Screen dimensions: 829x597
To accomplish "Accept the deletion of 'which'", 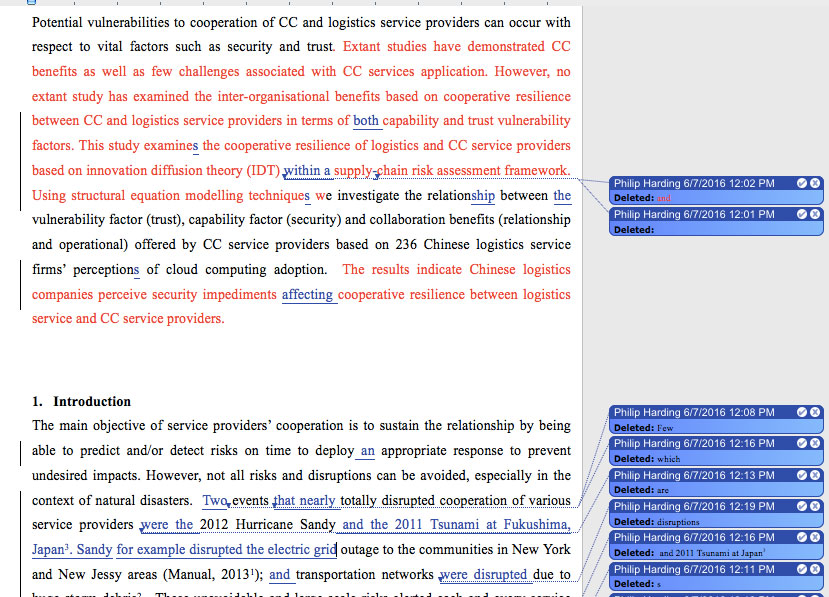I will click(802, 443).
